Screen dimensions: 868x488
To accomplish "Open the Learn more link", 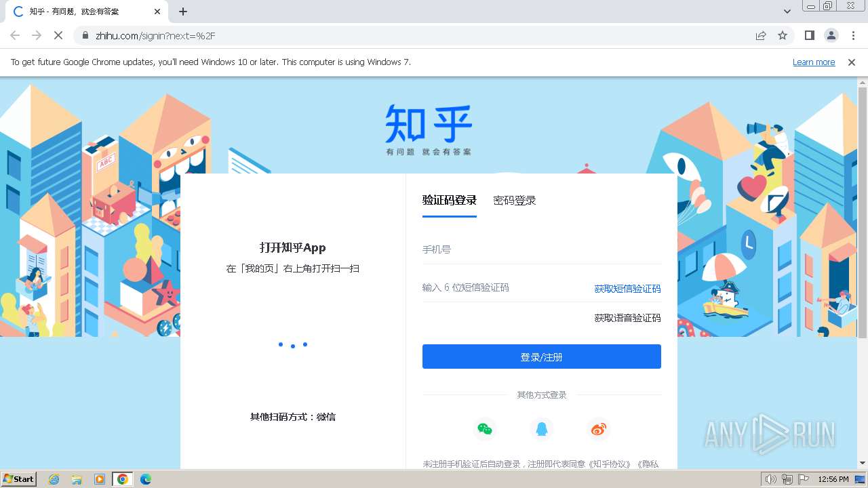I will 814,62.
